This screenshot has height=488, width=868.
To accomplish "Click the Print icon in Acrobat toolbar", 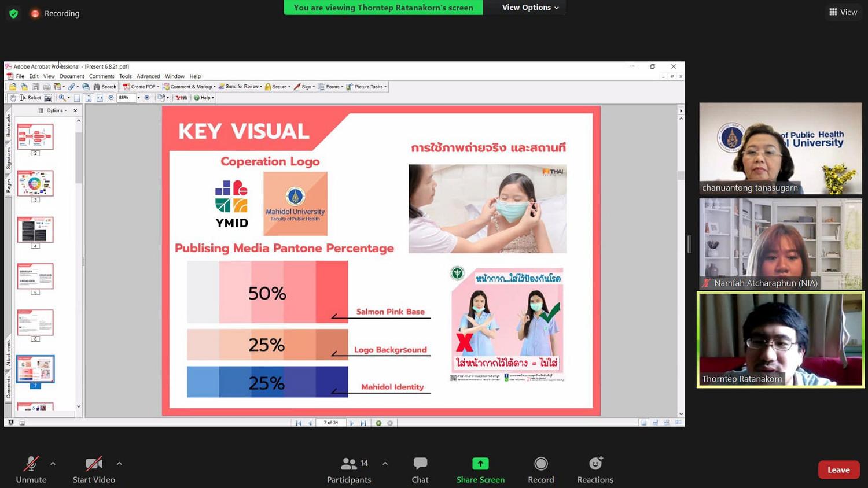I will [47, 87].
